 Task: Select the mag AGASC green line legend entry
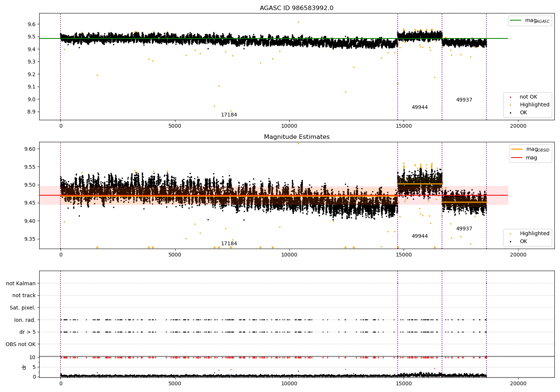[x=530, y=21]
